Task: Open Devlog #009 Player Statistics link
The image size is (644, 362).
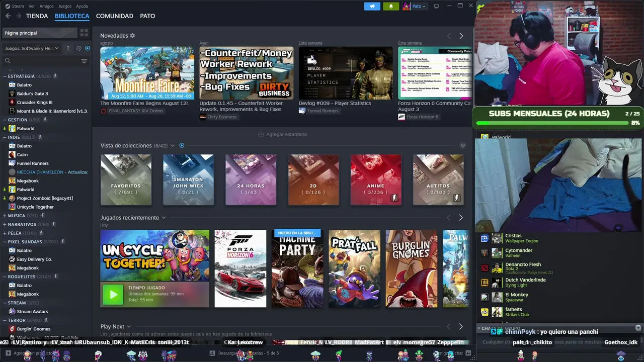Action: [x=335, y=103]
